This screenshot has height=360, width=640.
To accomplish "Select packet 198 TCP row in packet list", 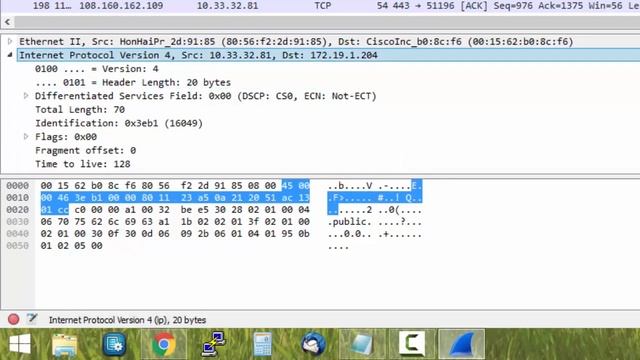I will (320, 6).
